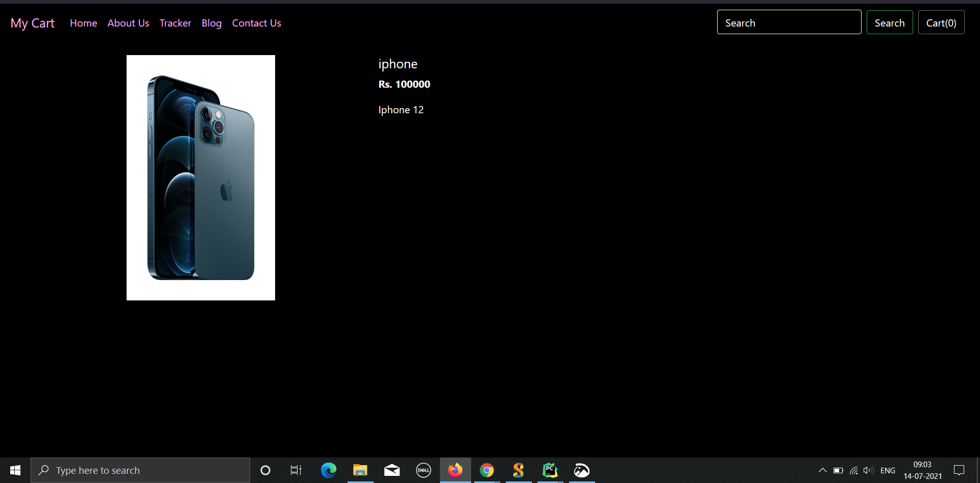Expand hidden system tray icons

pos(822,470)
